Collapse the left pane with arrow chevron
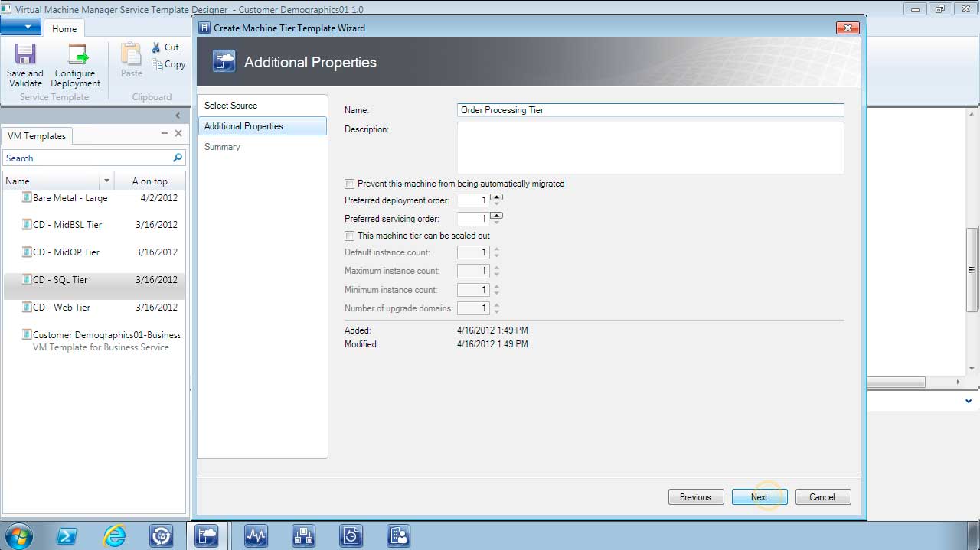980x550 pixels. click(178, 116)
